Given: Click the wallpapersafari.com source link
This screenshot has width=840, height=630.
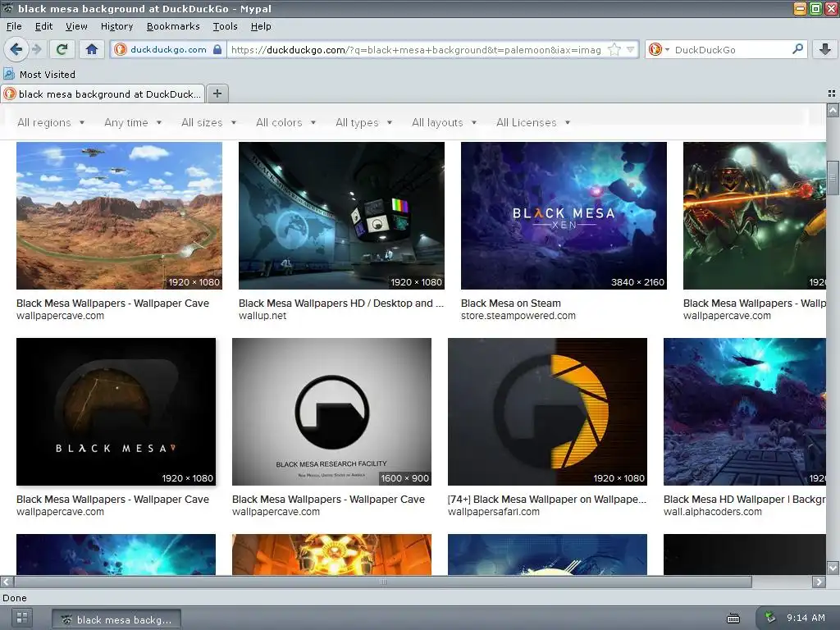Looking at the screenshot, I should click(494, 512).
